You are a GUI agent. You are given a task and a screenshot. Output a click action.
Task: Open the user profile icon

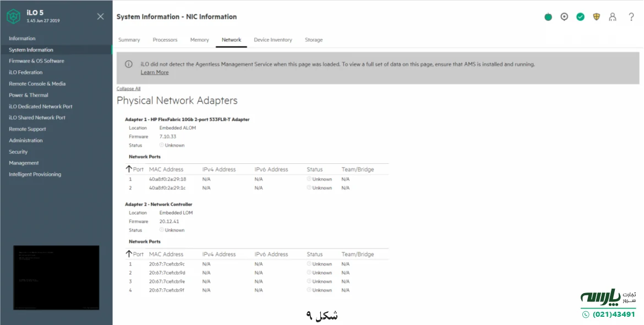coord(612,16)
